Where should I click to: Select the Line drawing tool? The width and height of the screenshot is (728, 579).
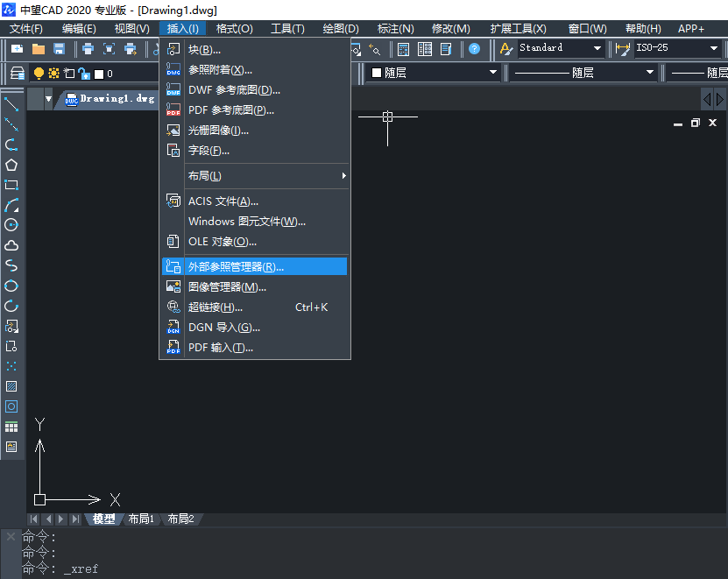(11, 104)
